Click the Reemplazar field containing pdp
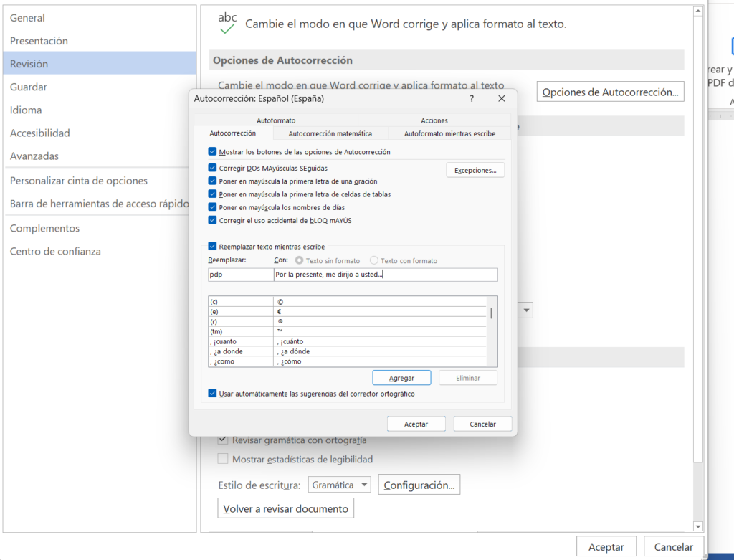734x560 pixels. [x=240, y=275]
